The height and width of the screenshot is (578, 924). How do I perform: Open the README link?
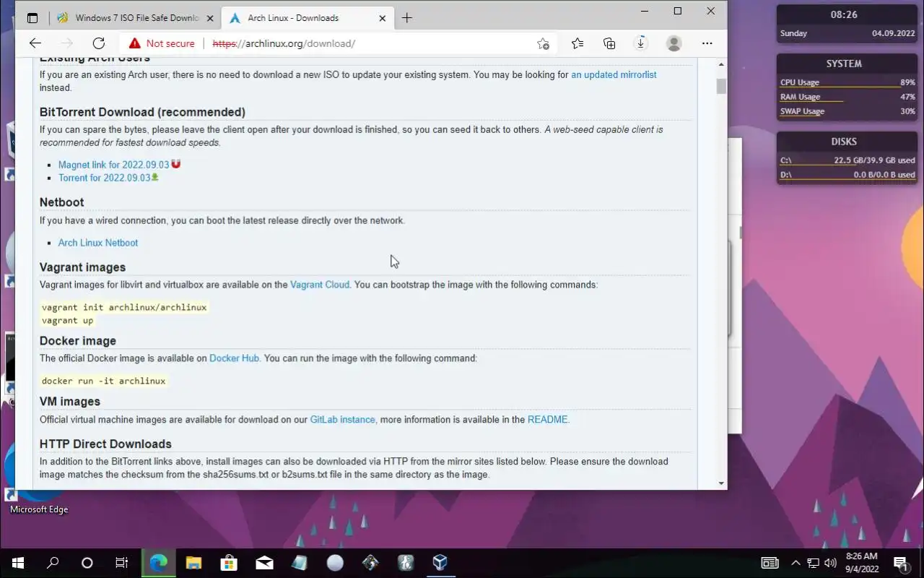coord(547,420)
